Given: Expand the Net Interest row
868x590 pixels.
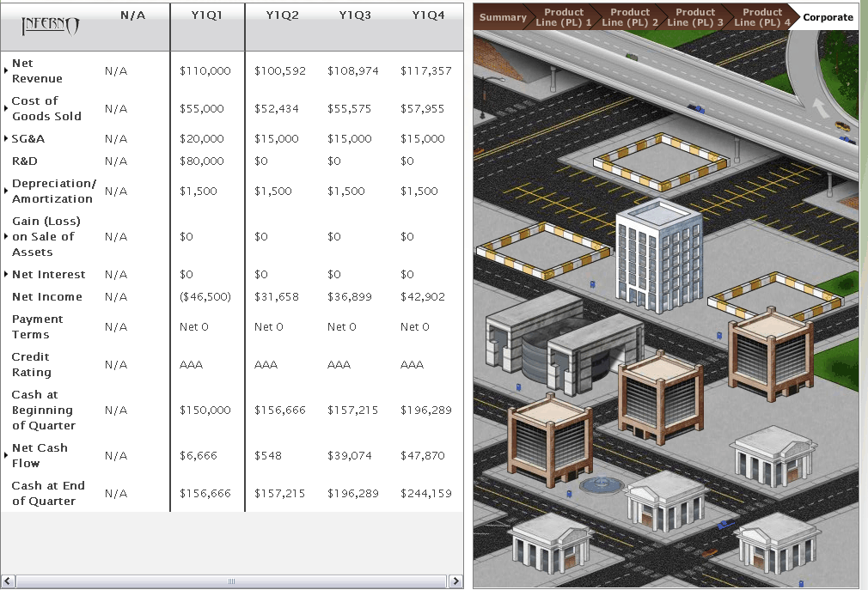Looking at the screenshot, I should click(5, 274).
